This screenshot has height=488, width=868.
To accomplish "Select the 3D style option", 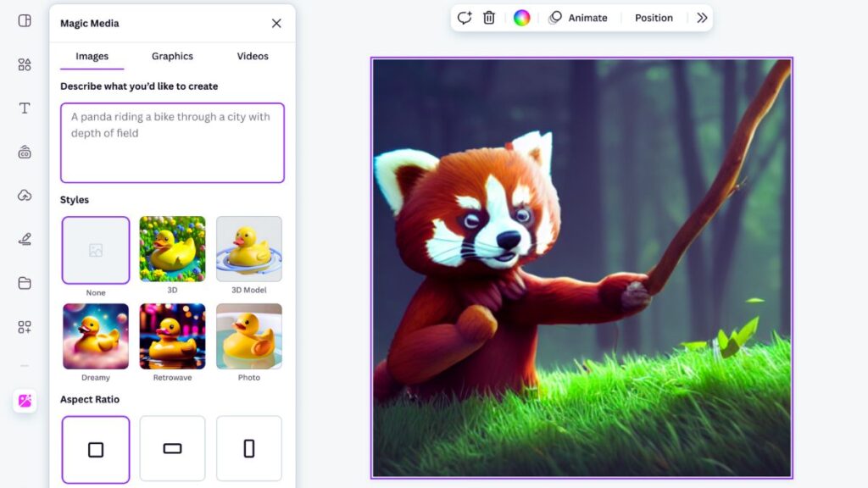I will tap(172, 250).
